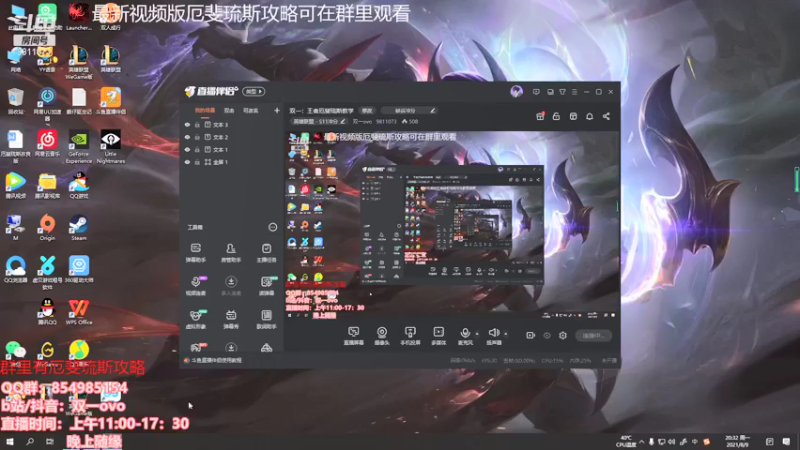
Task: Open Origin desktop shortcut
Action: [x=47, y=228]
